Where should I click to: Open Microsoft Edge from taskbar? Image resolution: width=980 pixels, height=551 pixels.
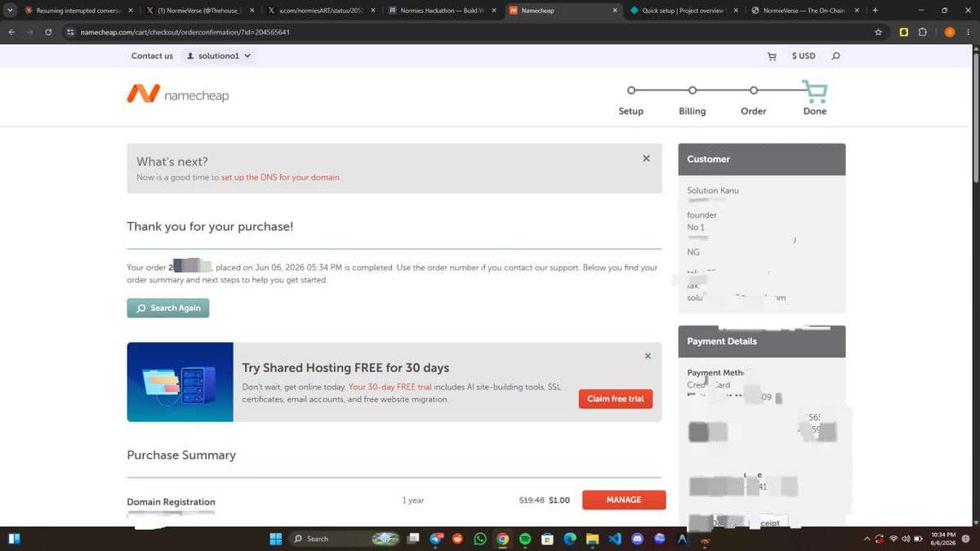point(570,539)
